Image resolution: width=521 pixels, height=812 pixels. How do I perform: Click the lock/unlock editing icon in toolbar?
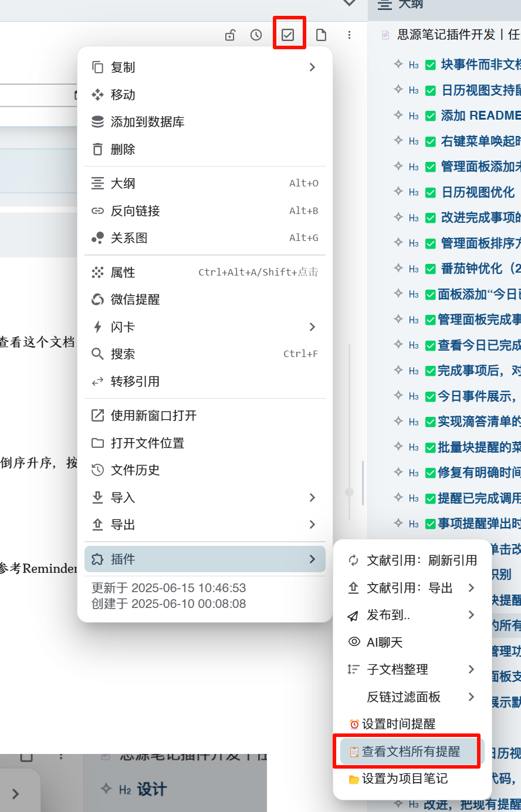pos(230,35)
